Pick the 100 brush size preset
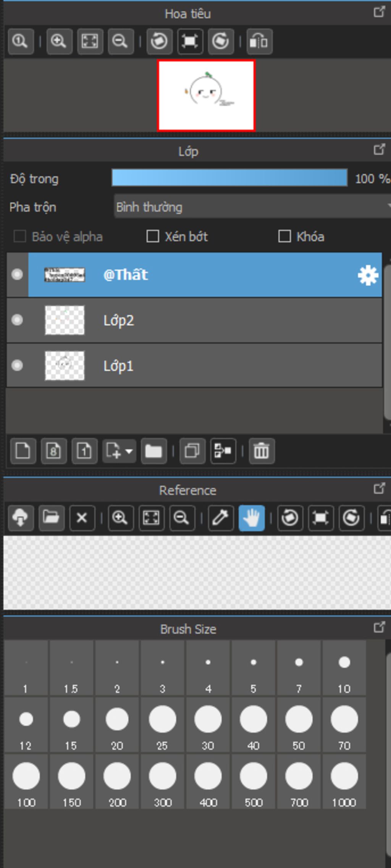This screenshot has height=868, width=391. 26,781
